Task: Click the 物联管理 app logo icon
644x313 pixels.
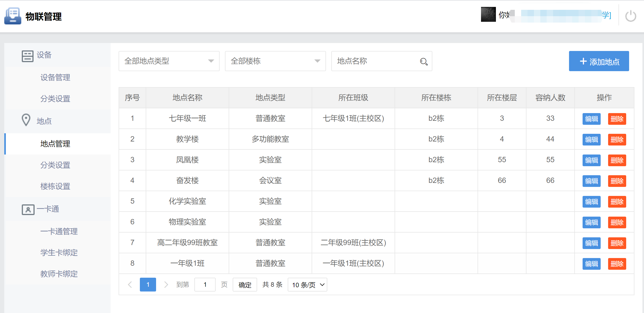Action: 12,16
